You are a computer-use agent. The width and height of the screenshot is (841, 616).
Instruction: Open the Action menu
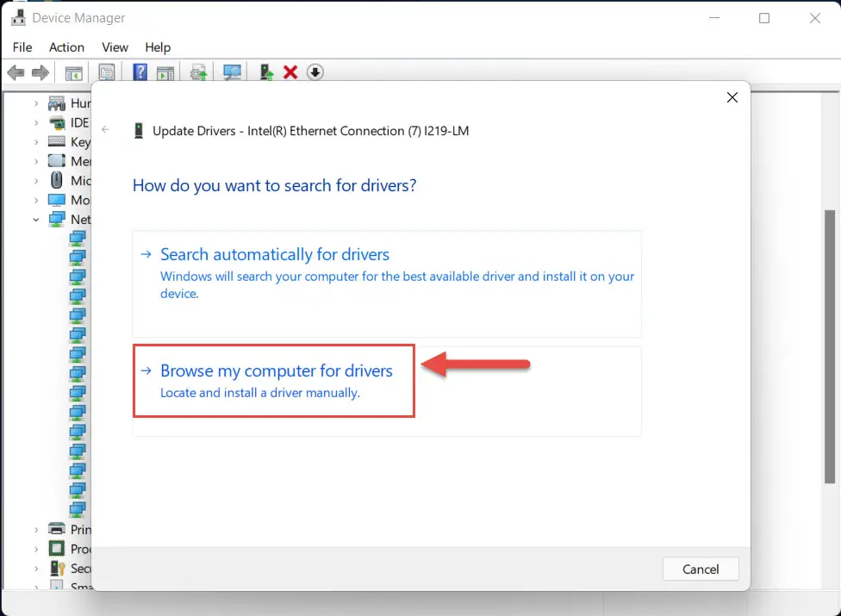(x=66, y=47)
